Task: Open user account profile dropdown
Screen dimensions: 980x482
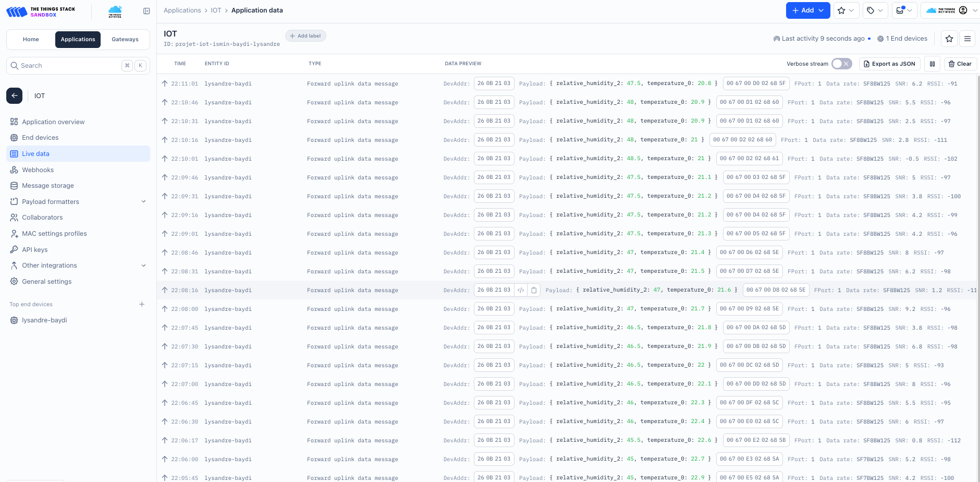Action: pyautogui.click(x=951, y=10)
